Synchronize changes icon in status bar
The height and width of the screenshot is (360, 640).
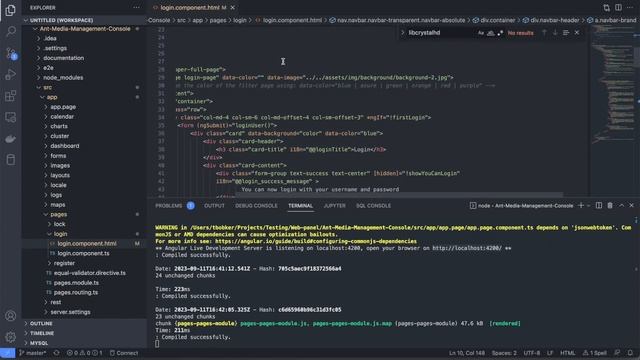(56, 353)
